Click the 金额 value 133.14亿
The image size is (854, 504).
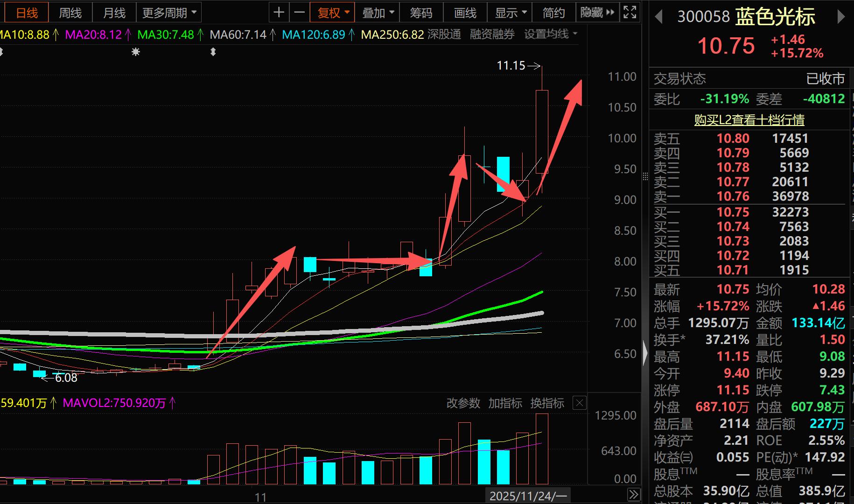pos(818,323)
